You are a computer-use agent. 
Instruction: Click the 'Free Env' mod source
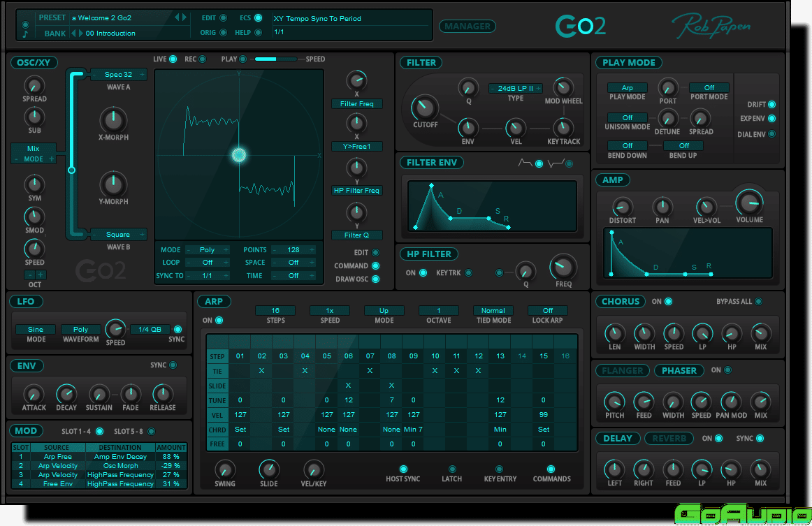pyautogui.click(x=57, y=483)
